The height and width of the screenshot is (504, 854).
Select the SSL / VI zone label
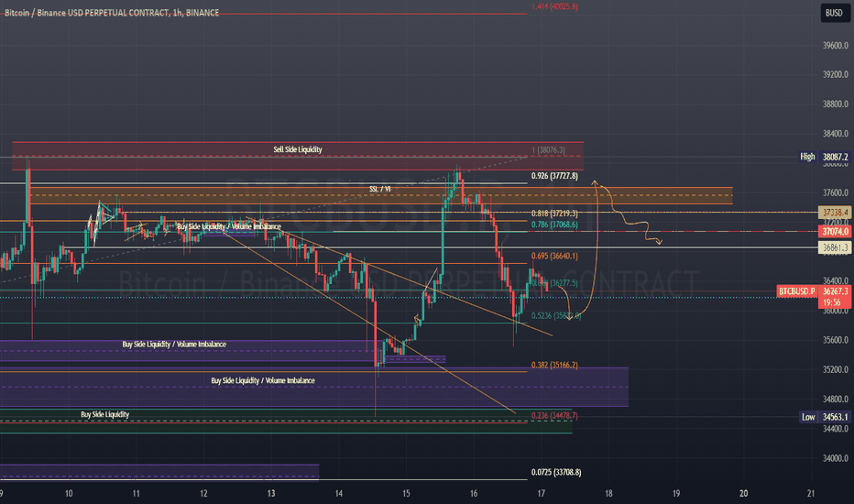379,189
